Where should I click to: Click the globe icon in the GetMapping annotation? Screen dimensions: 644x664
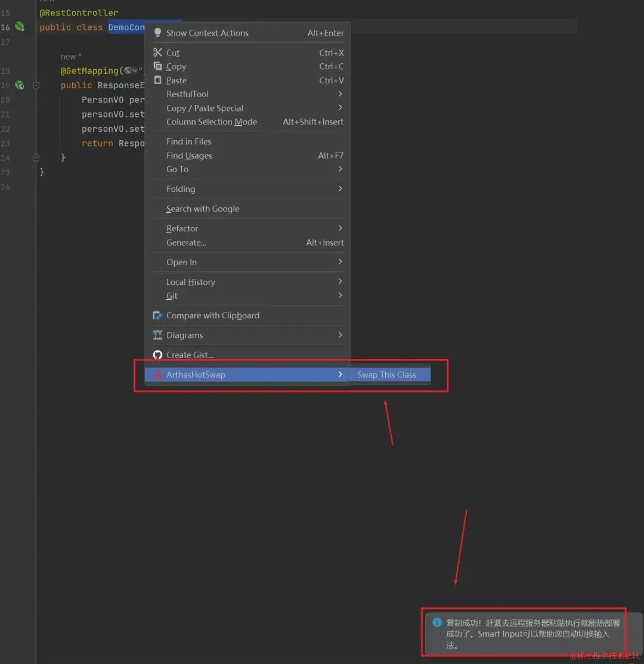[x=128, y=71]
